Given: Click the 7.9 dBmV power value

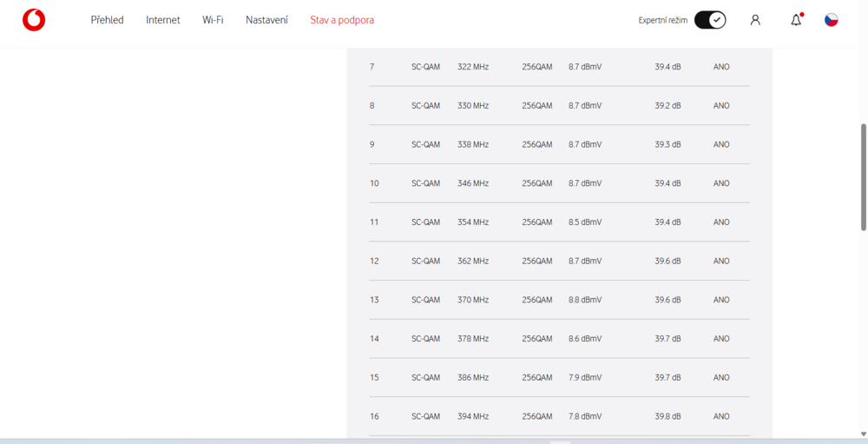Looking at the screenshot, I should click(x=585, y=378).
